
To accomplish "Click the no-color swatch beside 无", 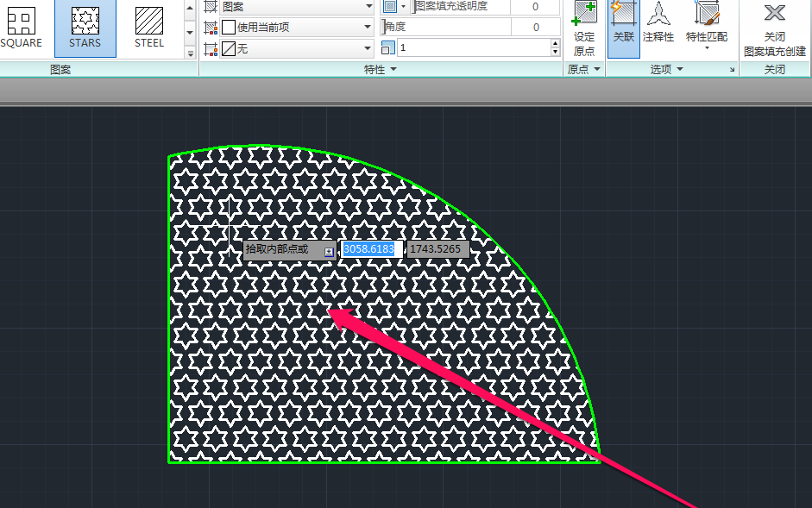I will click(x=229, y=48).
